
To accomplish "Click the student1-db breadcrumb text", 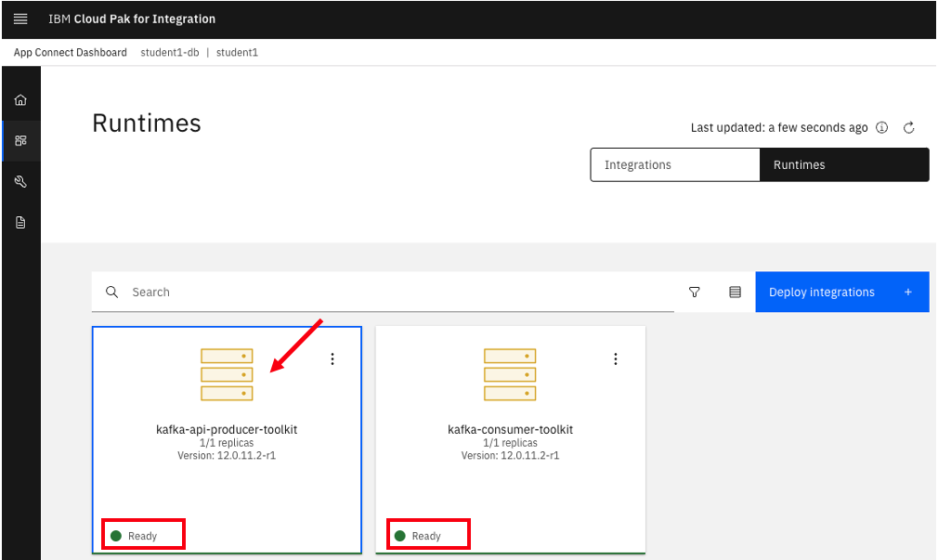I will click(170, 53).
